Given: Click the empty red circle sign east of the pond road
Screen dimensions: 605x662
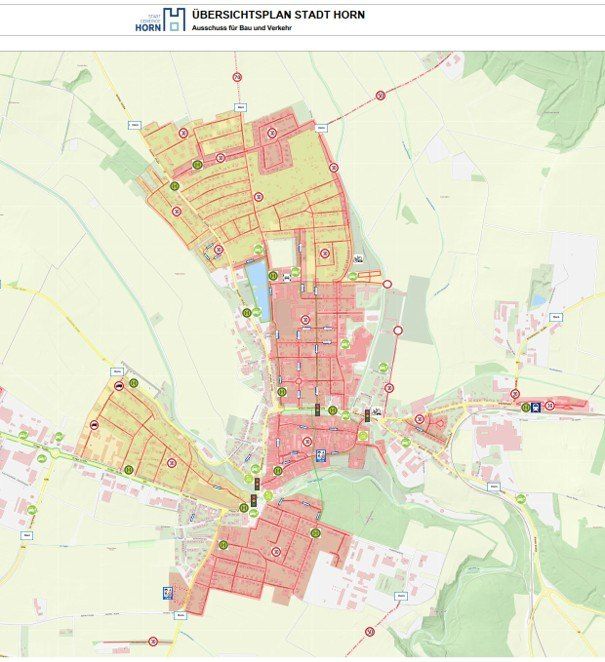Looking at the screenshot, I should tap(387, 284).
